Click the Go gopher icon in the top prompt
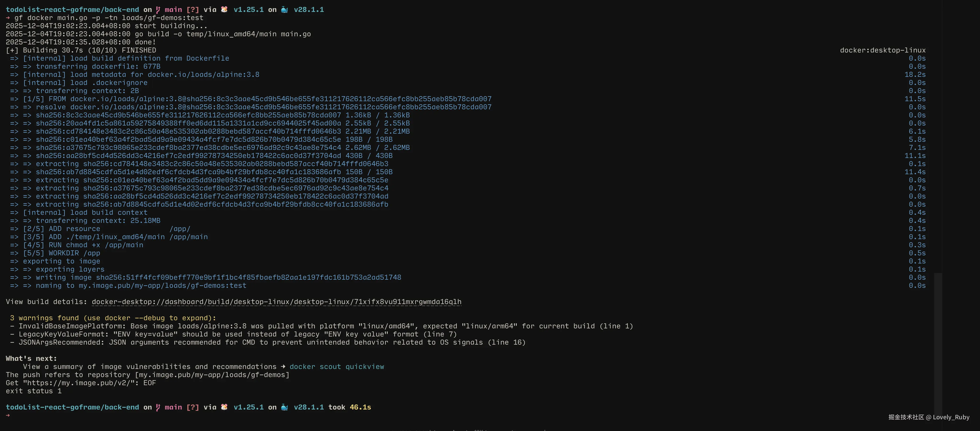Viewport: 980px width, 431px height. 225,9
